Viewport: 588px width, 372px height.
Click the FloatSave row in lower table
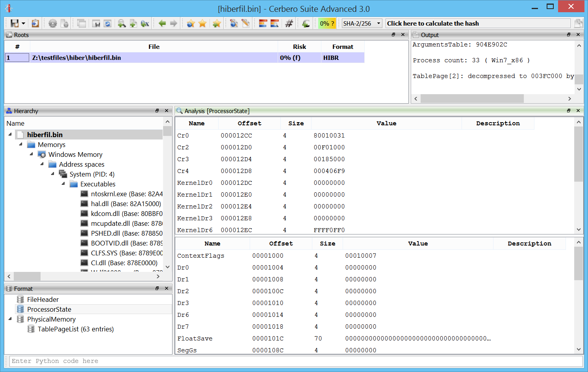click(x=370, y=339)
